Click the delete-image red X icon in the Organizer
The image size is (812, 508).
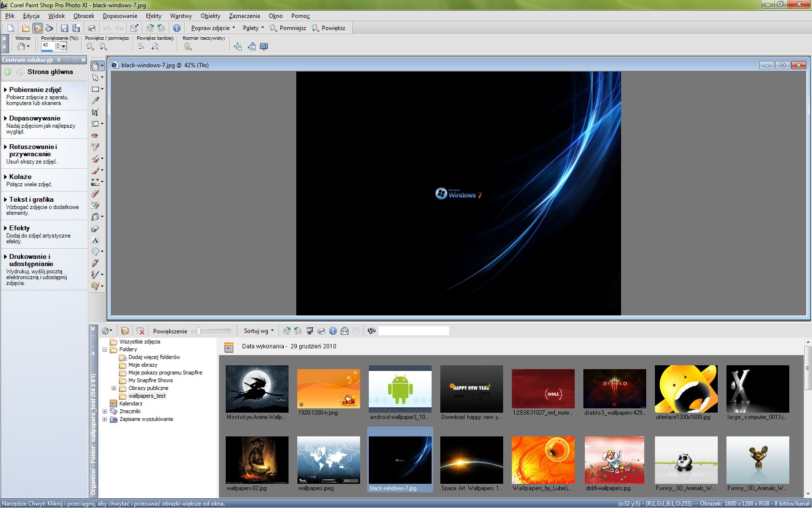click(x=141, y=331)
